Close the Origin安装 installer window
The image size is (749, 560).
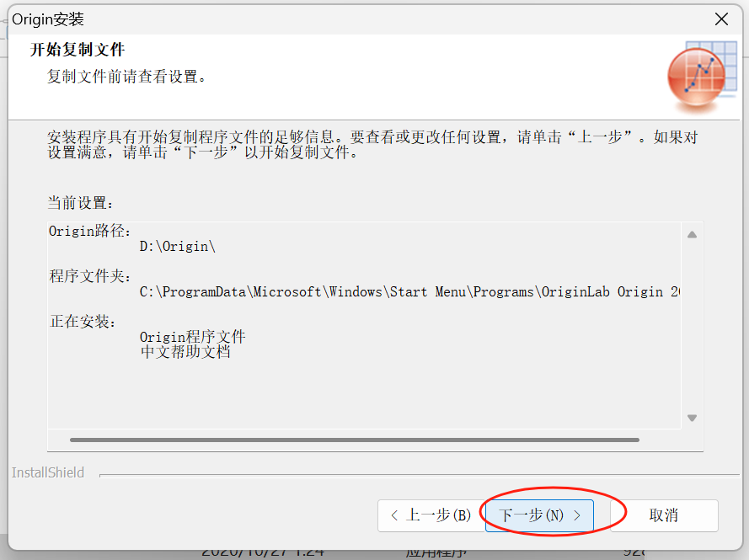(721, 19)
